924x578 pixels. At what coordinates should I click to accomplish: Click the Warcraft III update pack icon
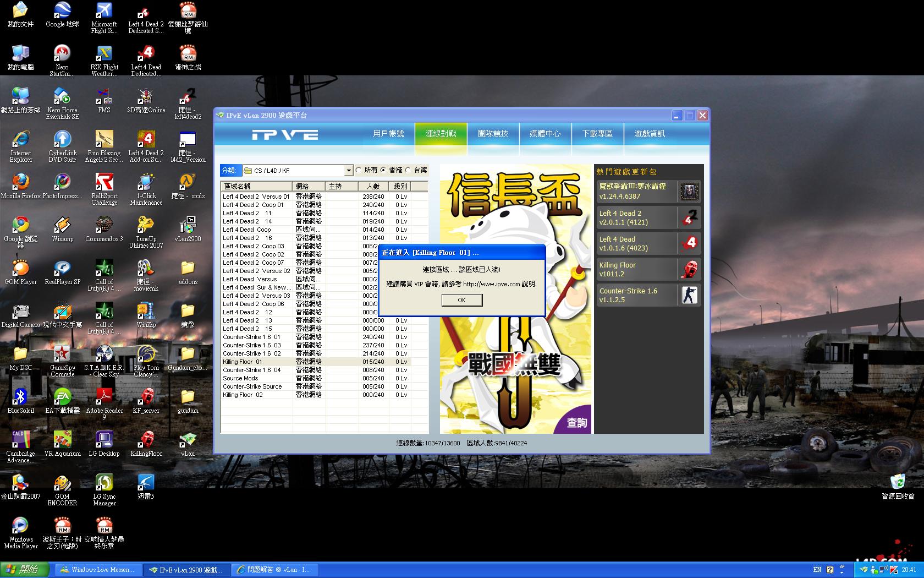point(689,192)
